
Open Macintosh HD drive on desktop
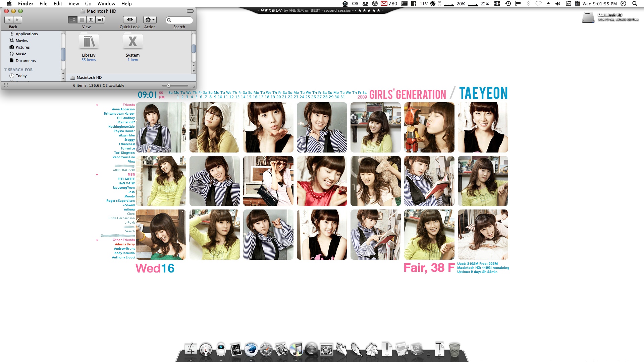588,17
